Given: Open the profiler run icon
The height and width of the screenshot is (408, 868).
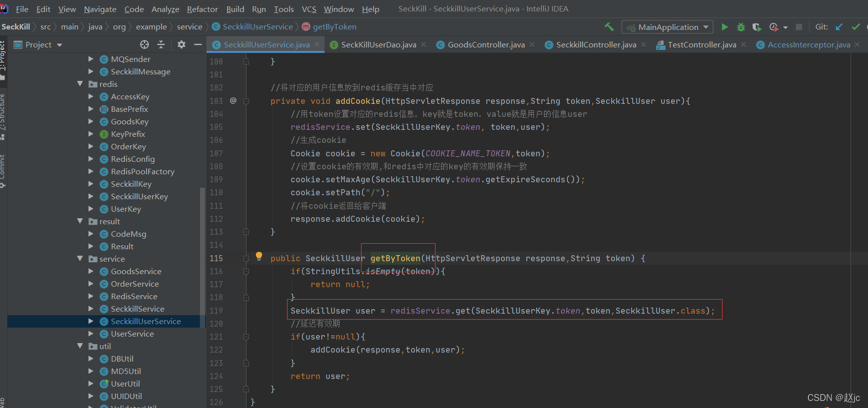Looking at the screenshot, I should click(774, 27).
